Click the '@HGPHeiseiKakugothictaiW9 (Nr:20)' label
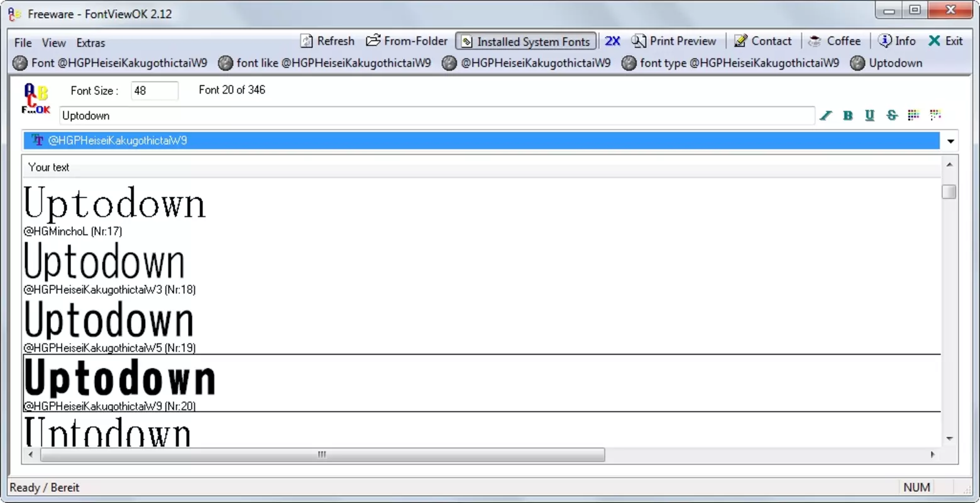Image resolution: width=980 pixels, height=503 pixels. click(109, 406)
